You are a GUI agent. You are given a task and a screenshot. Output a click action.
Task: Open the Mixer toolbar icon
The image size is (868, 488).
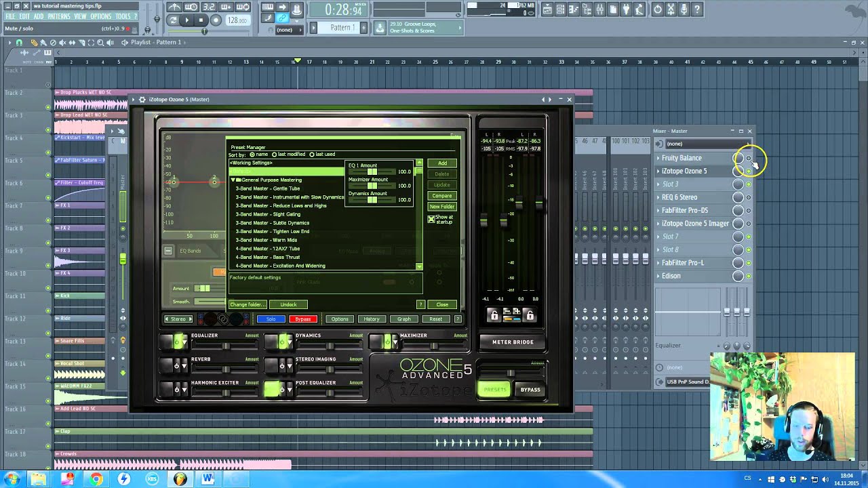(599, 9)
